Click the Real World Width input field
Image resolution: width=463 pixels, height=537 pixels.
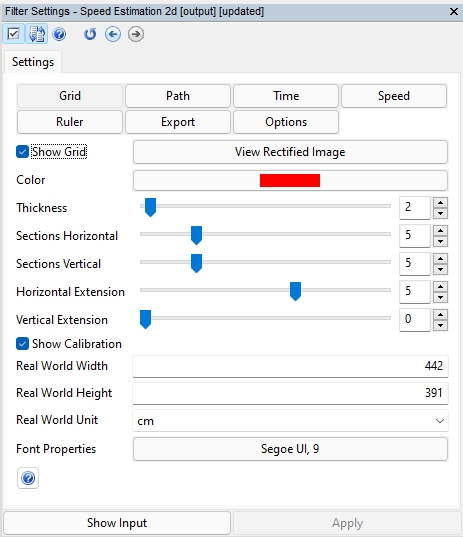click(x=290, y=366)
